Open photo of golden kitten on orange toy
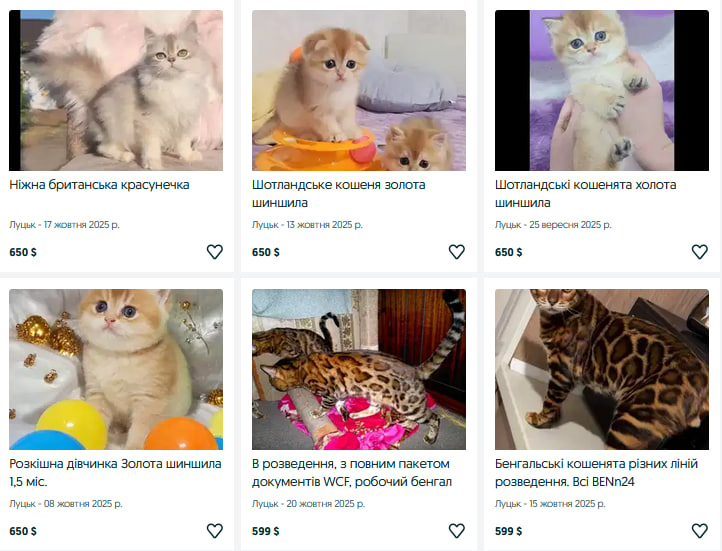 coord(359,90)
